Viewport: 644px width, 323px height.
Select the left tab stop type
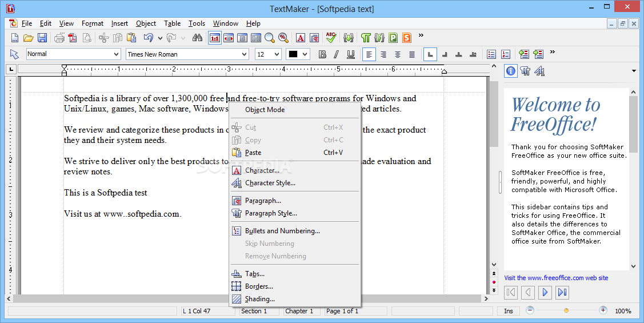[x=430, y=54]
